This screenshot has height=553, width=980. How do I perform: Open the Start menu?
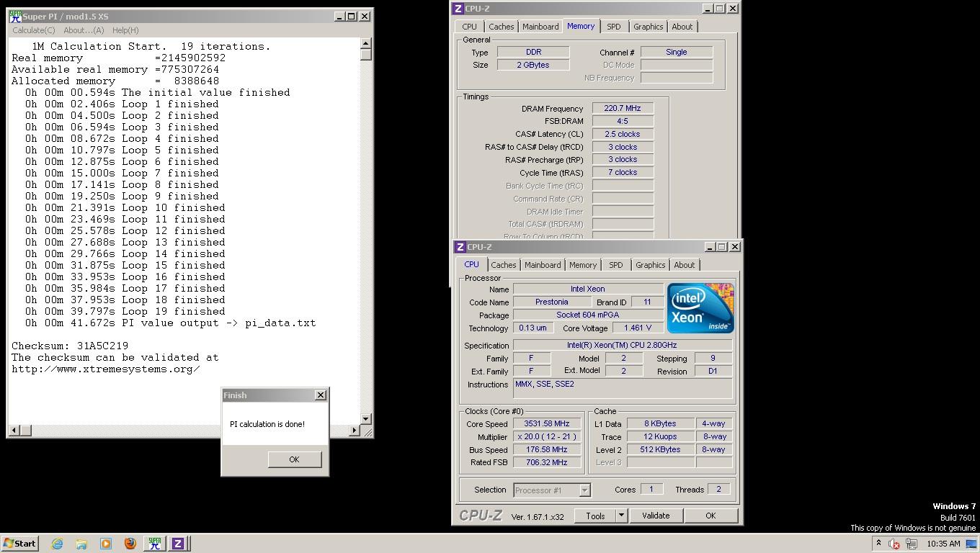19,544
